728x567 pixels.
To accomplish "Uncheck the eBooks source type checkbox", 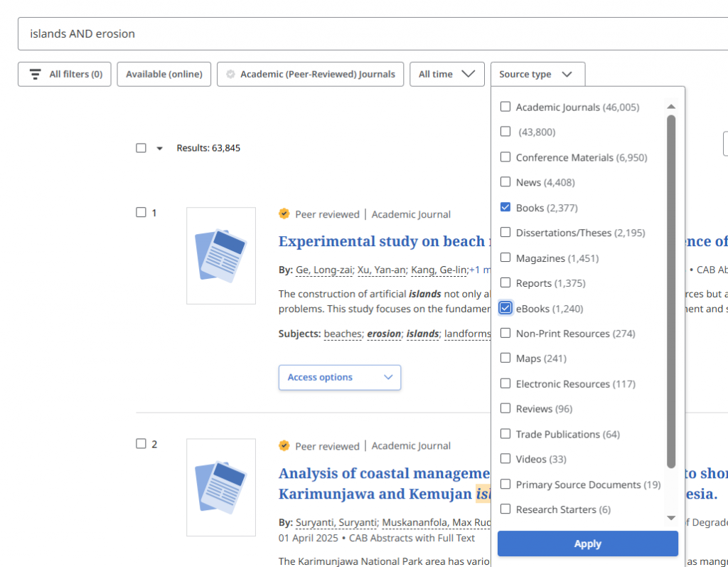I will click(505, 308).
